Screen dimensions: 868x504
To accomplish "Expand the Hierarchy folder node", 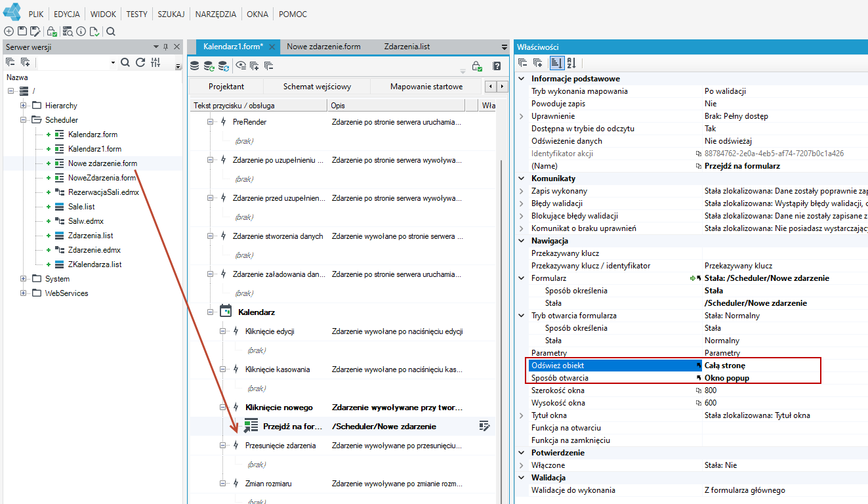I will (23, 106).
